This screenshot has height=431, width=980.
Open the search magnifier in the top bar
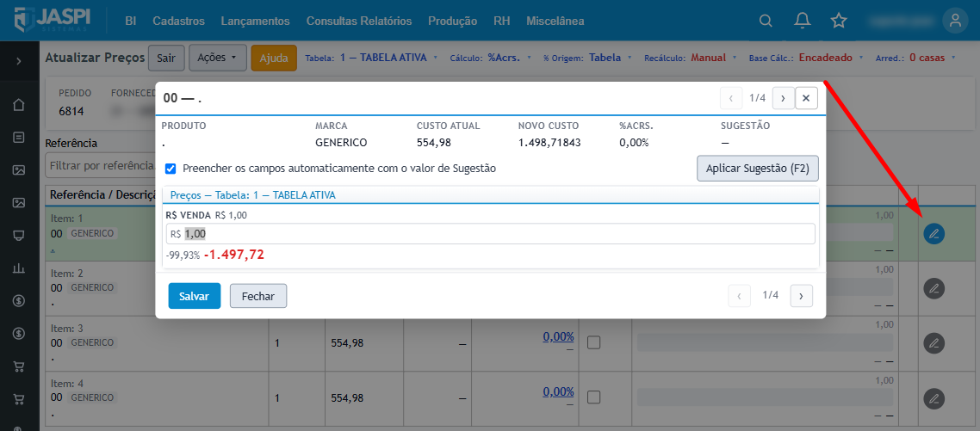[766, 21]
